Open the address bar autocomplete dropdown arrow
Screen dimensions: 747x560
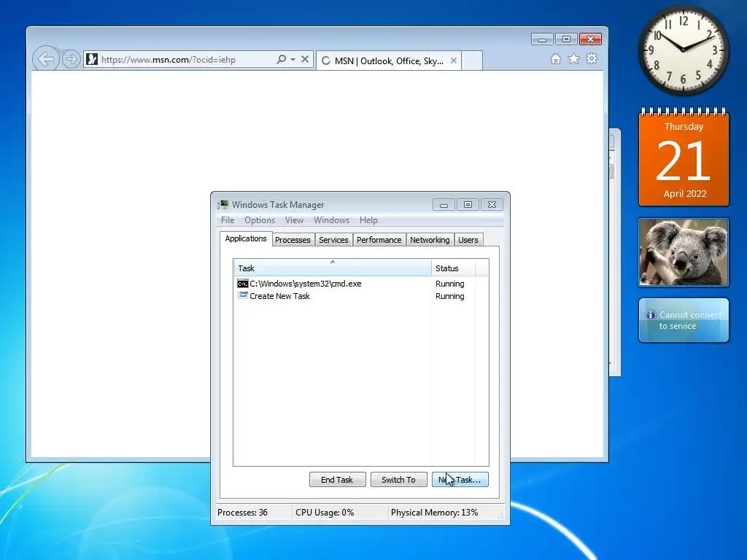pyautogui.click(x=293, y=60)
